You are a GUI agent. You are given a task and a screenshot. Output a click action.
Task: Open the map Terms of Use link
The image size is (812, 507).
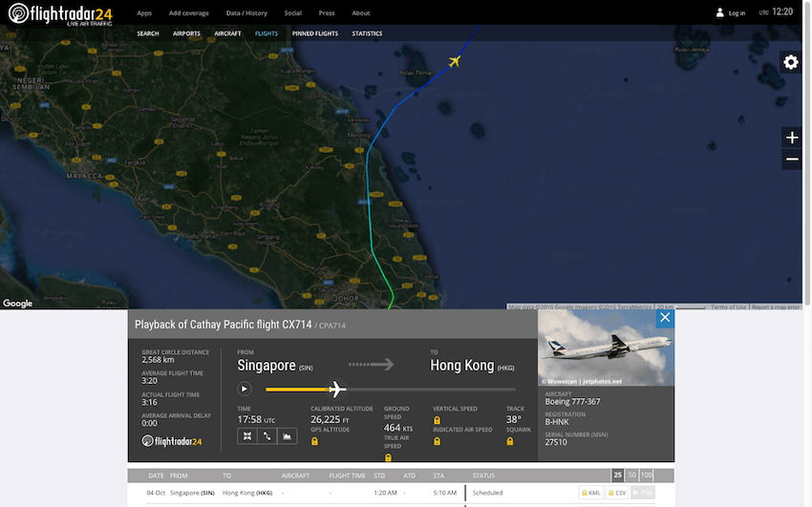728,306
